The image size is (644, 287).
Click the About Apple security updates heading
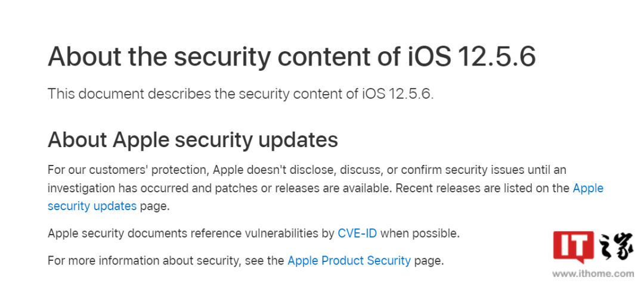[193, 140]
